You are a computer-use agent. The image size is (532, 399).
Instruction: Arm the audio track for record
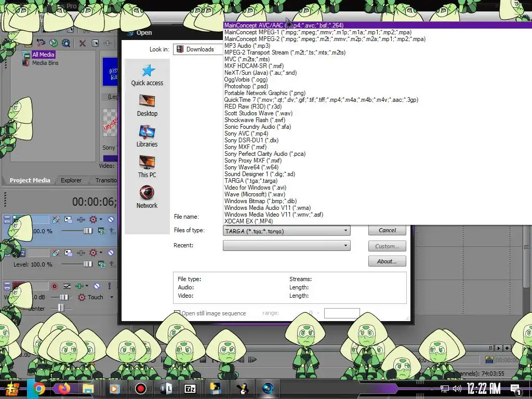tap(54, 286)
